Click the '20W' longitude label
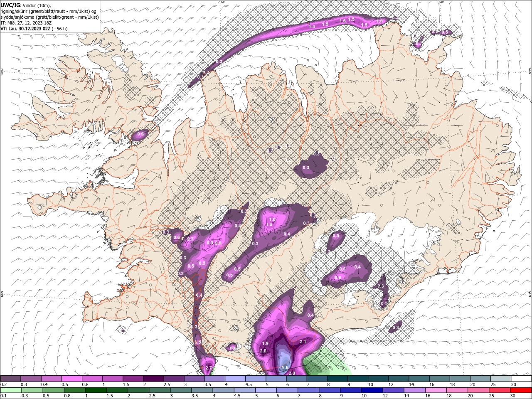 [221, 2]
